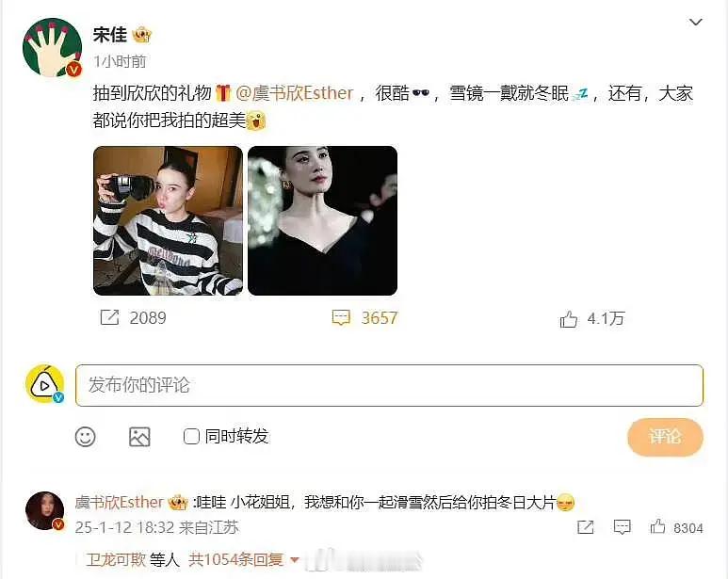
Task: Reply to 虞书欣Esther's comment via bubble icon
Action: [622, 527]
